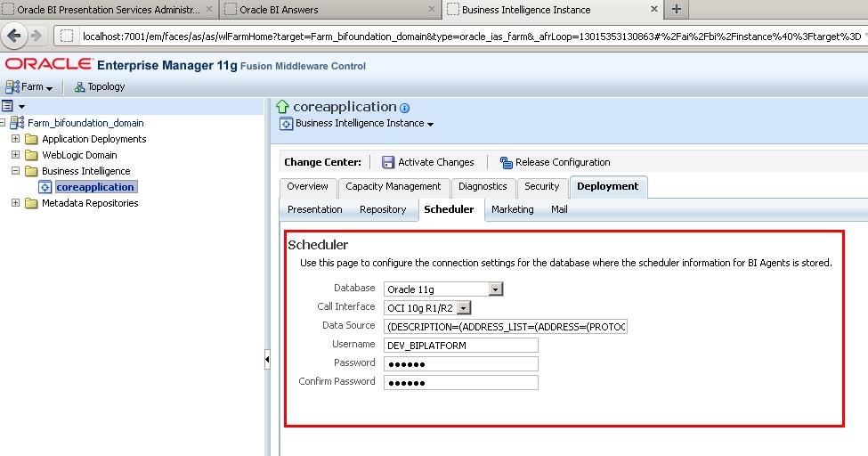Click Activate Changes button
This screenshot has width=868, height=456.
tap(428, 162)
